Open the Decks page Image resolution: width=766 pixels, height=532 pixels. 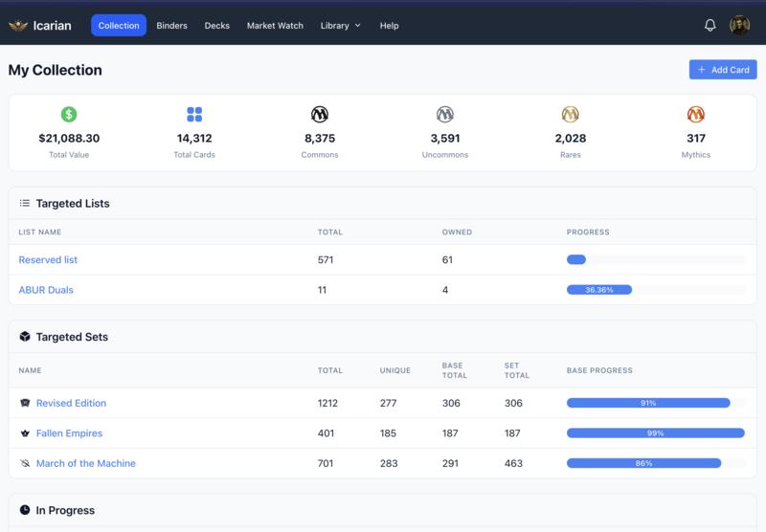click(217, 26)
